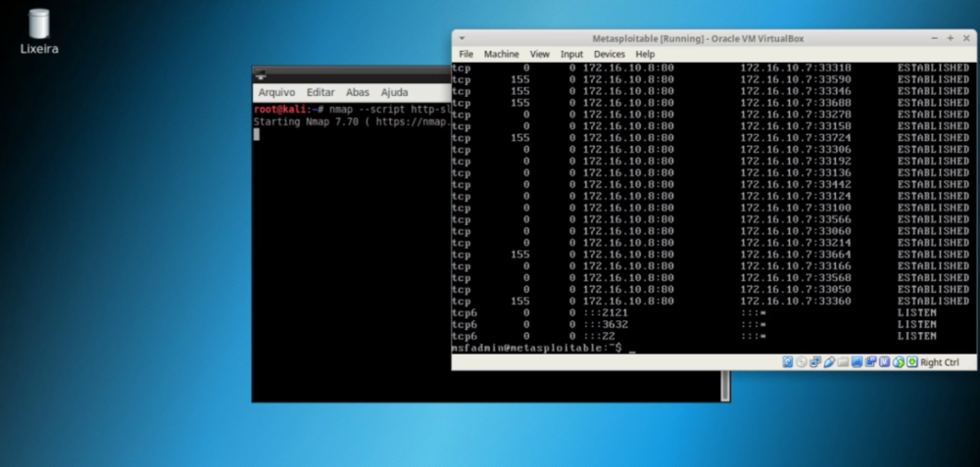Click the display status monitor icon
980x467 pixels.
click(x=857, y=362)
